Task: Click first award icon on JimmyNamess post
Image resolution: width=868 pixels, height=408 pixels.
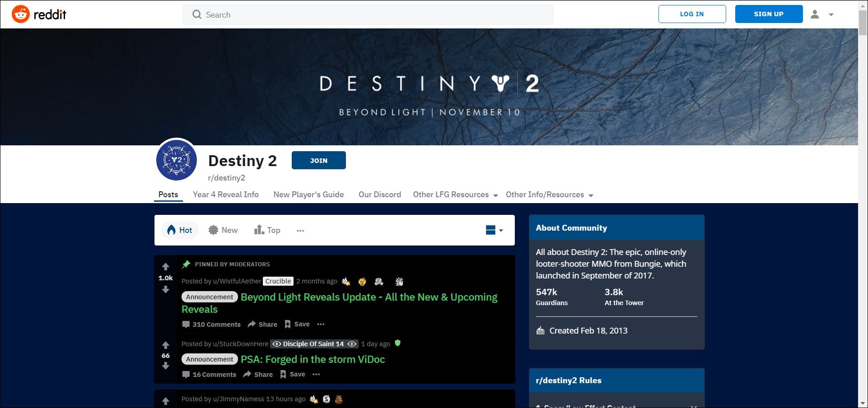Action: [x=314, y=399]
